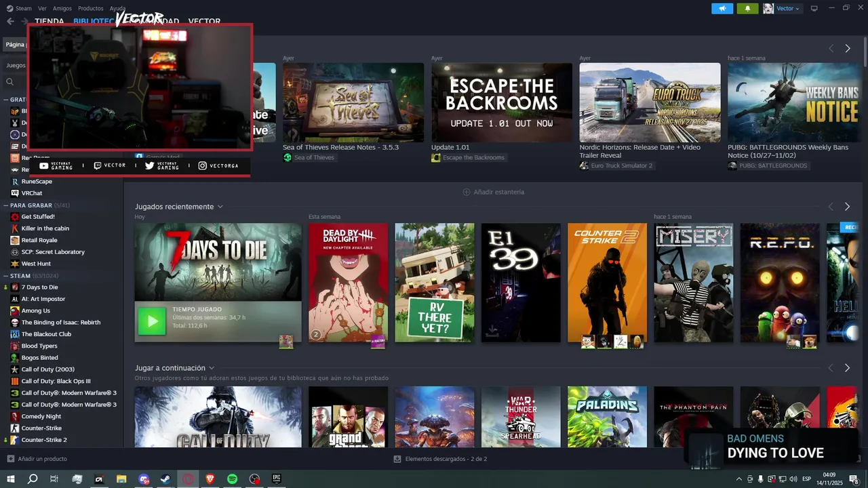Select The Binding of Isaac: Rebirth

tap(61, 323)
